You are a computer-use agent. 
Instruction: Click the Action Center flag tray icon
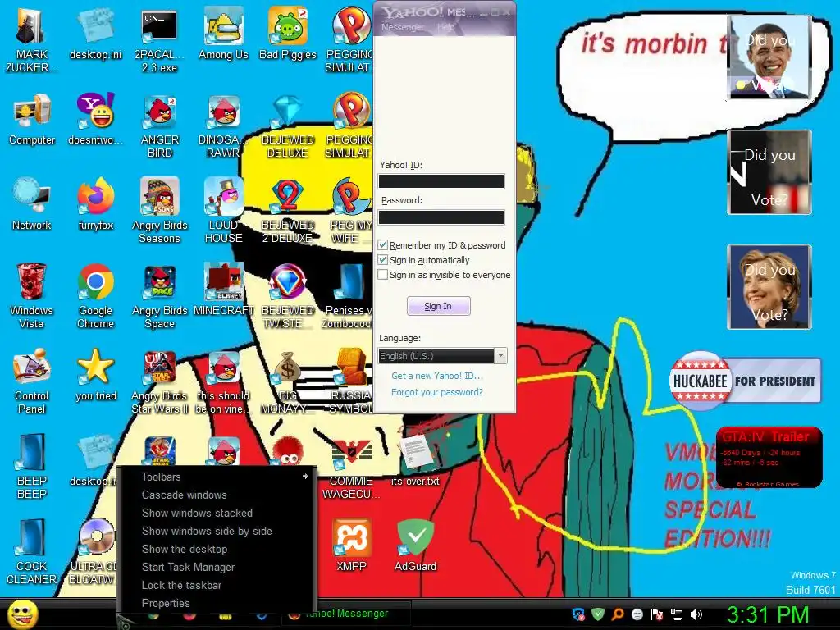(x=657, y=614)
